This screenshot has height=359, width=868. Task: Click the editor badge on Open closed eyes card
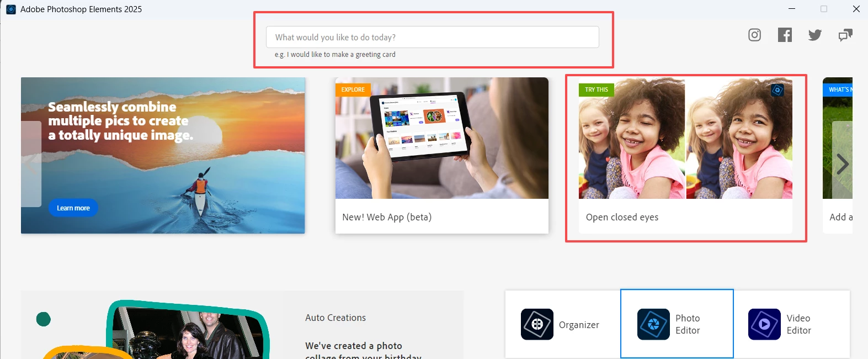(777, 90)
